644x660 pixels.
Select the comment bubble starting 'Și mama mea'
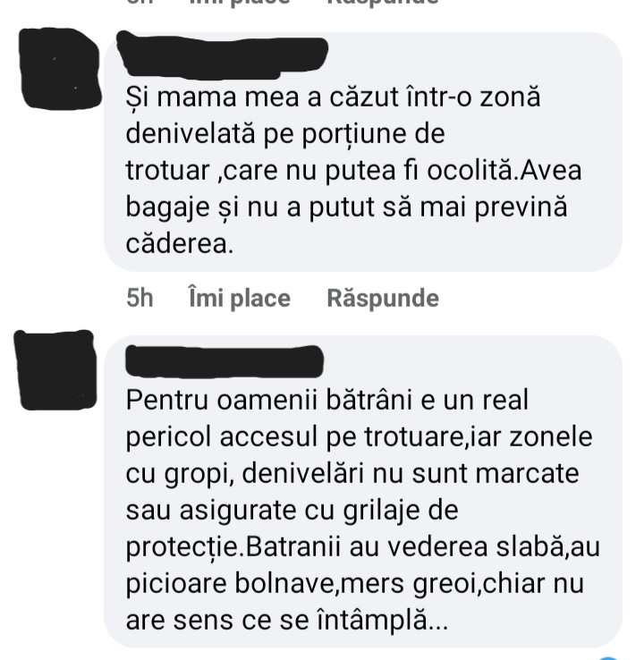[363, 151]
